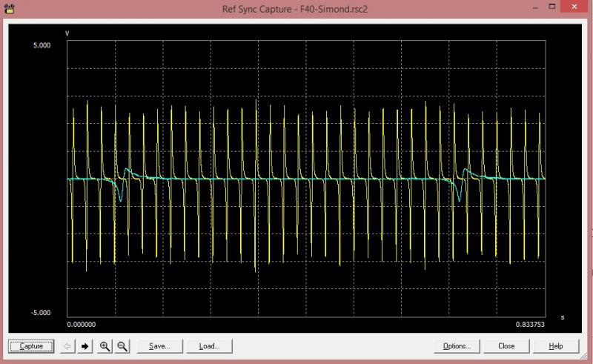
Task: Click the 0.000000 start time label
Action: pos(82,325)
